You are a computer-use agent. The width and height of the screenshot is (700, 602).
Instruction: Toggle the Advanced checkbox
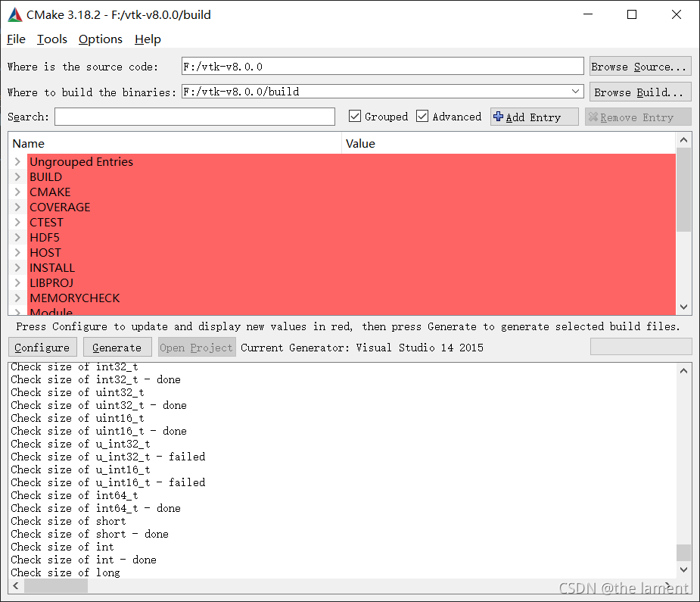point(422,116)
